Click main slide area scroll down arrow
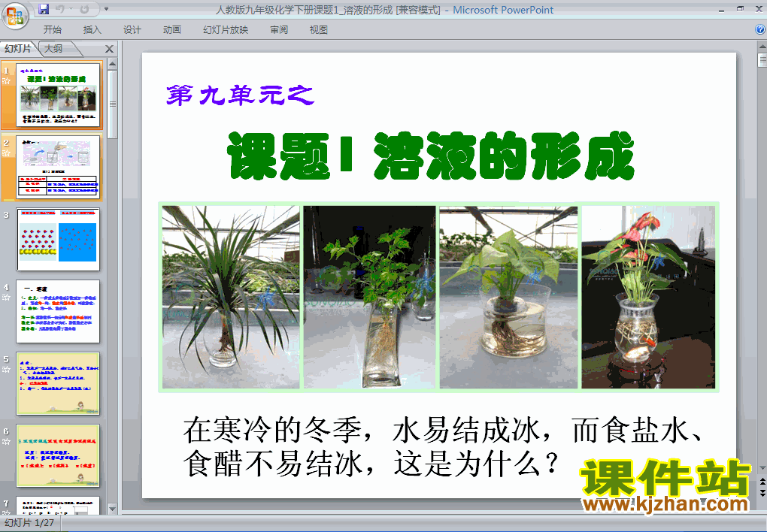 pos(762,468)
